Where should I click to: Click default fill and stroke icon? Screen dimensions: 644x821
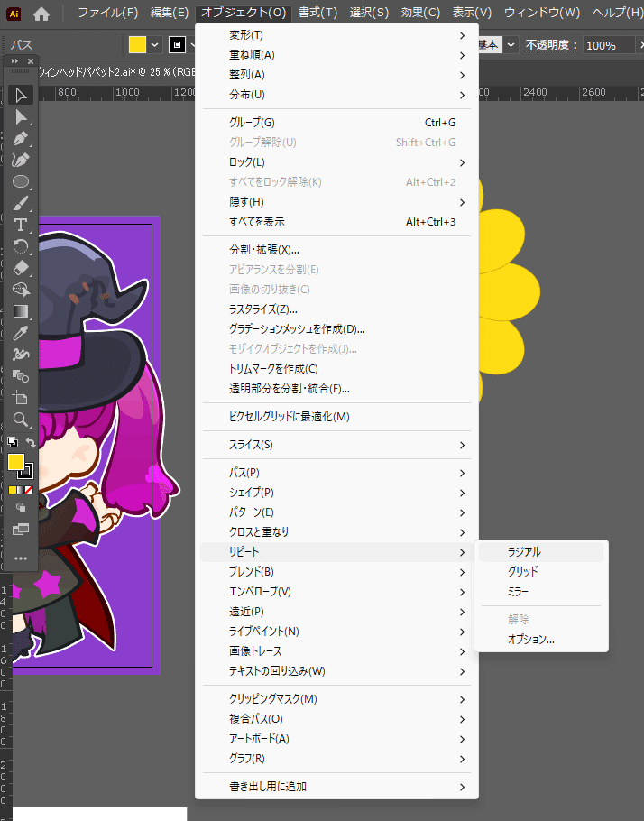pyautogui.click(x=13, y=442)
